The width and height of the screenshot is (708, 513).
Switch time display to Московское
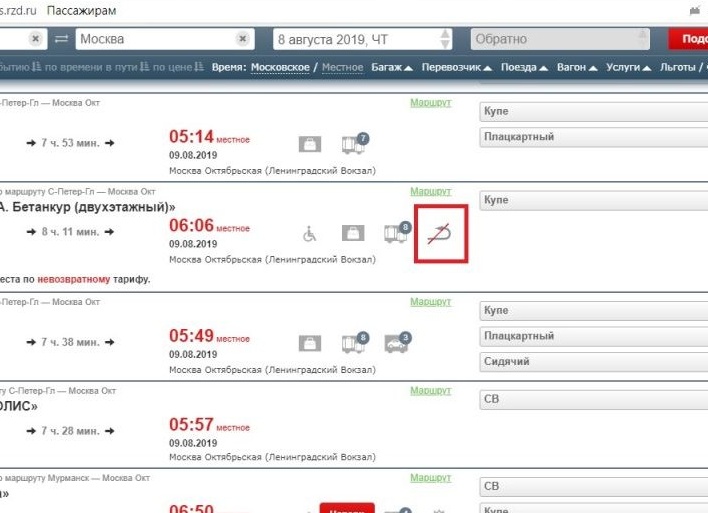(280, 67)
